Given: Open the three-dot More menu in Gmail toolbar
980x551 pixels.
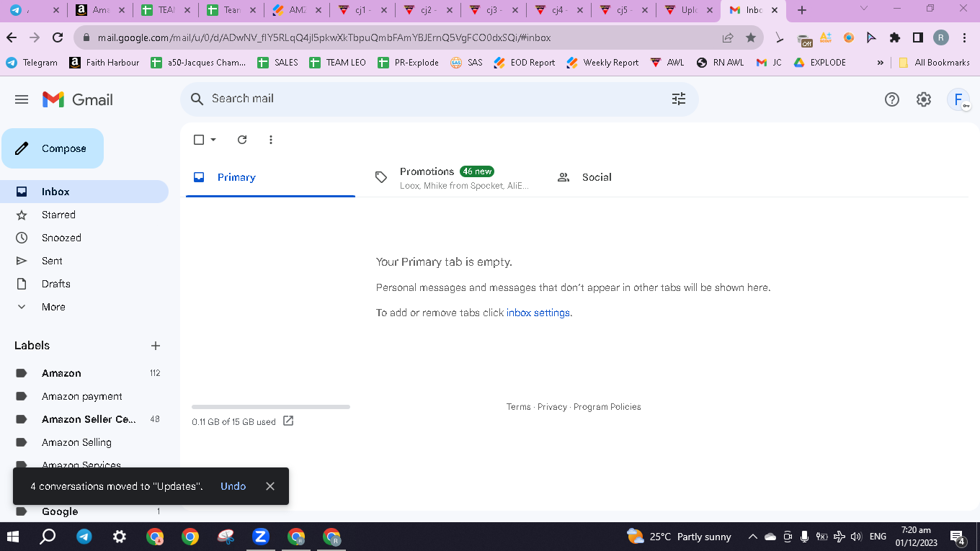Looking at the screenshot, I should point(271,140).
